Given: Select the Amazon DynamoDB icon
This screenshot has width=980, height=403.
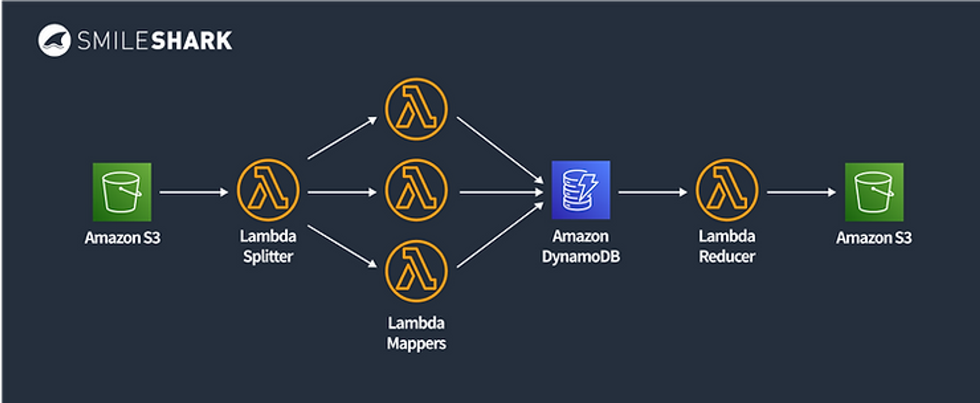Looking at the screenshot, I should (x=581, y=190).
